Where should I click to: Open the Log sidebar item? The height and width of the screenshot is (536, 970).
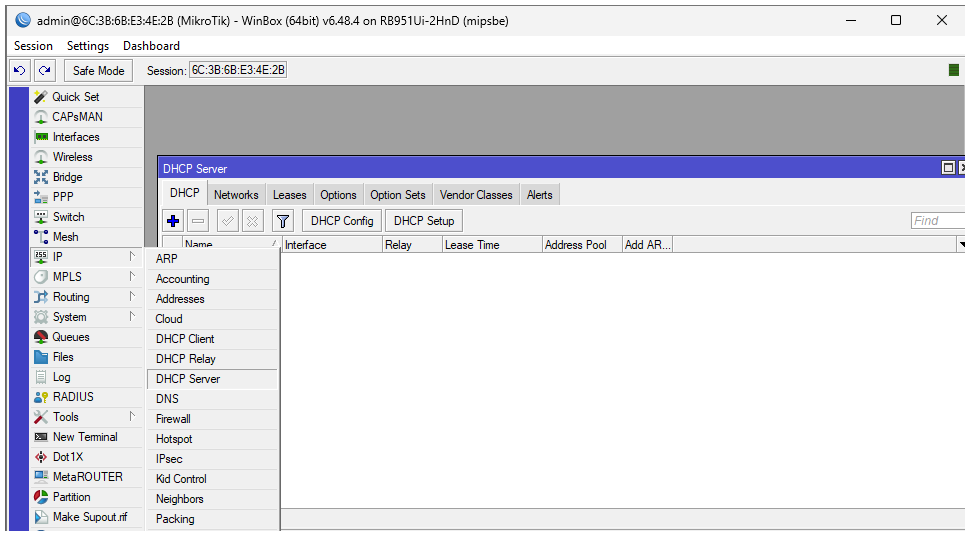pos(87,377)
